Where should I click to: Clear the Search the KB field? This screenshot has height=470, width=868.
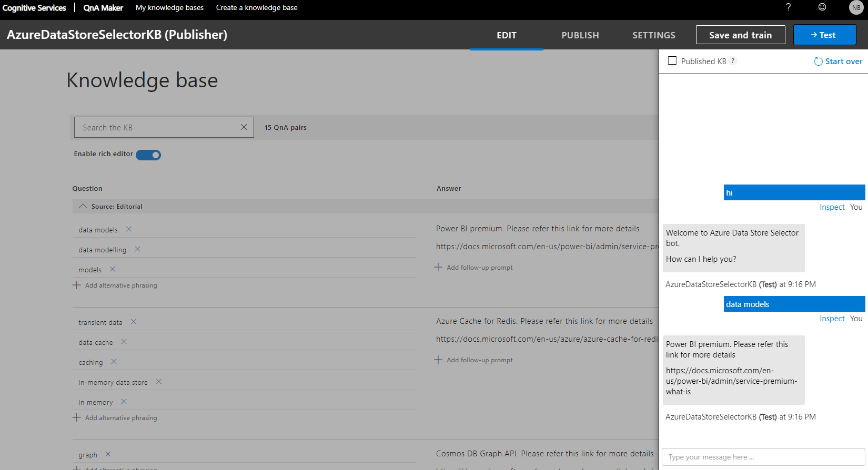click(244, 127)
